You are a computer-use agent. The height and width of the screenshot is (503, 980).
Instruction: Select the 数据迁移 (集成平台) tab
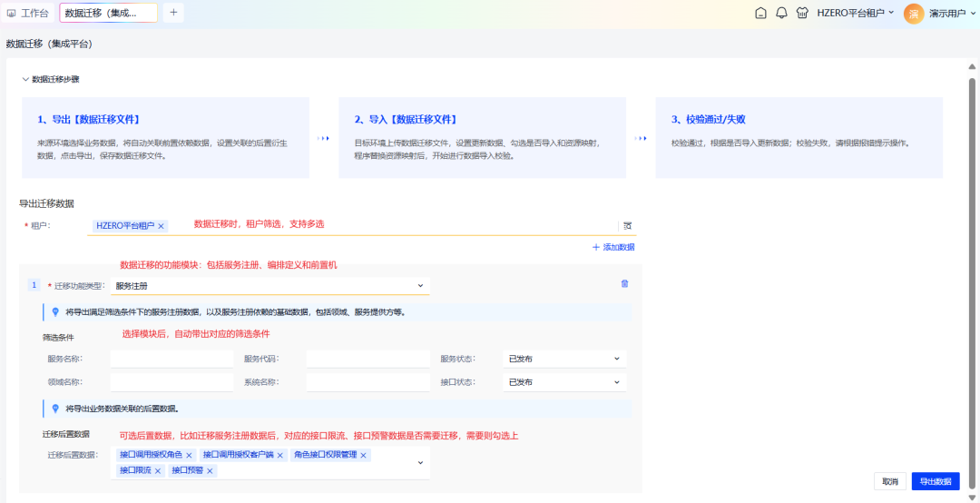point(106,14)
